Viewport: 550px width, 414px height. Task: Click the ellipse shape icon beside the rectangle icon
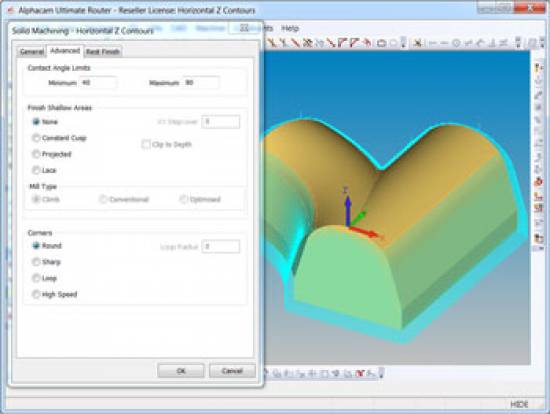pos(393,43)
